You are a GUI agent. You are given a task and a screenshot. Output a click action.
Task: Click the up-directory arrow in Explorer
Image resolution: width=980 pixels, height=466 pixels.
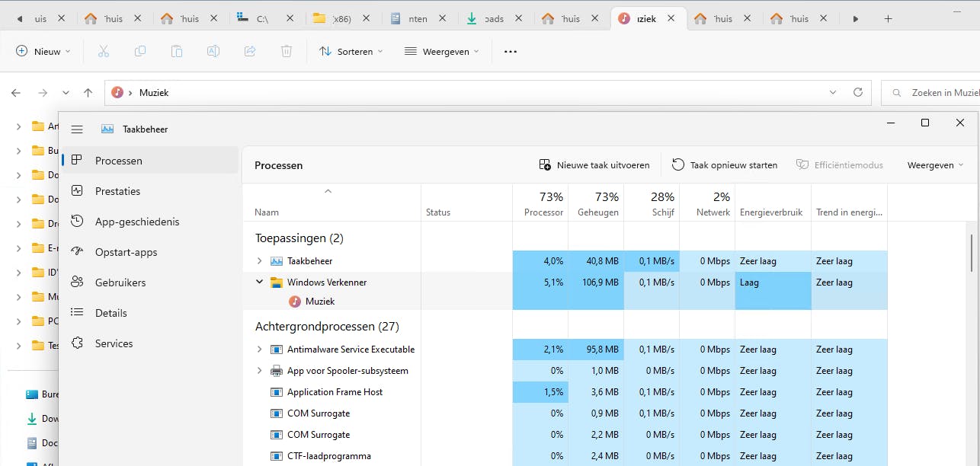(x=88, y=93)
